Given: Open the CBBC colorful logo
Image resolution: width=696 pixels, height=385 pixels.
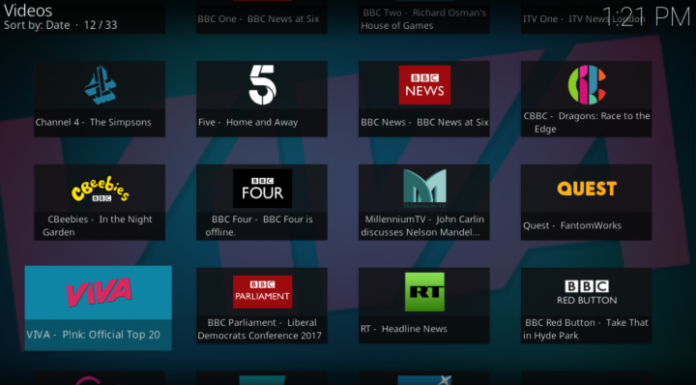Looking at the screenshot, I should (587, 85).
